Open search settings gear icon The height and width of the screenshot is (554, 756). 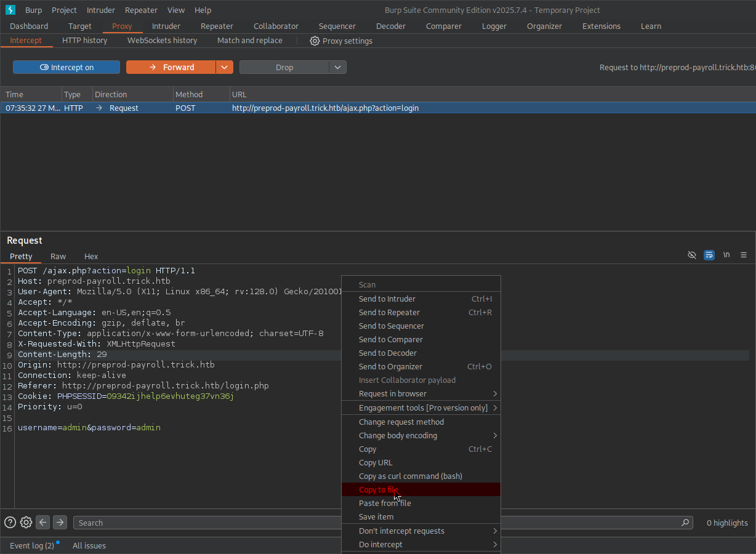[x=26, y=523]
